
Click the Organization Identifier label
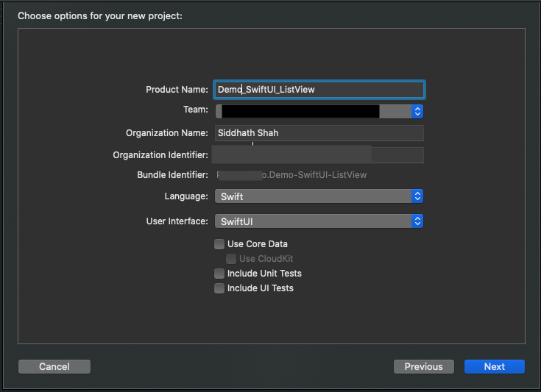click(160, 155)
